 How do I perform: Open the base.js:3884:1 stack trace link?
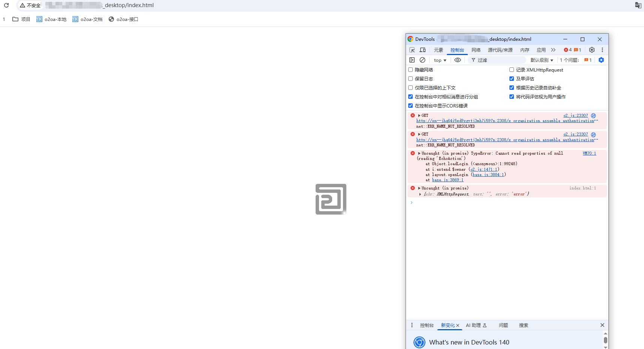[488, 174]
